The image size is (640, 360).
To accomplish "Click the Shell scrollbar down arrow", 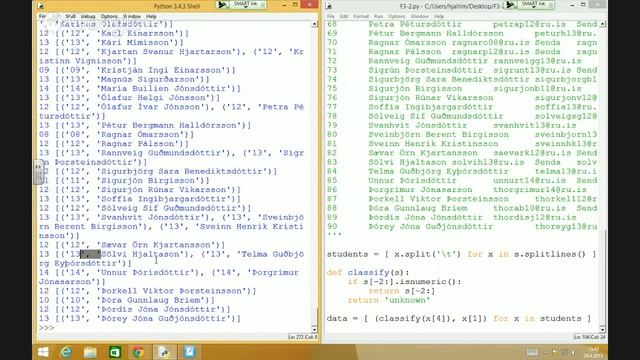I will pyautogui.click(x=314, y=329).
